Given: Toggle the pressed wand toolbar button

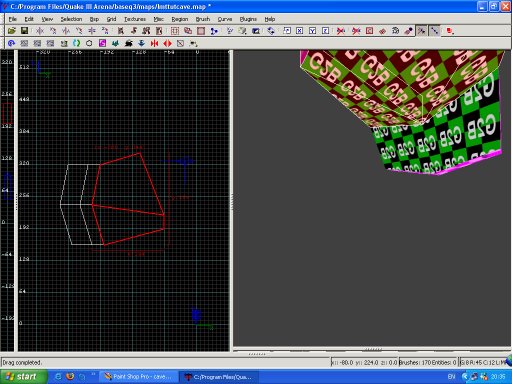Looking at the screenshot, I should (421, 31).
